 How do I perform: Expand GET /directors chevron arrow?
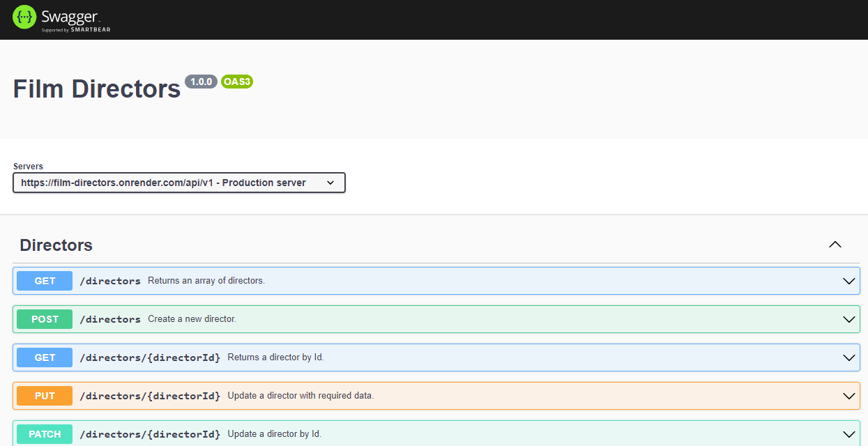tap(848, 281)
